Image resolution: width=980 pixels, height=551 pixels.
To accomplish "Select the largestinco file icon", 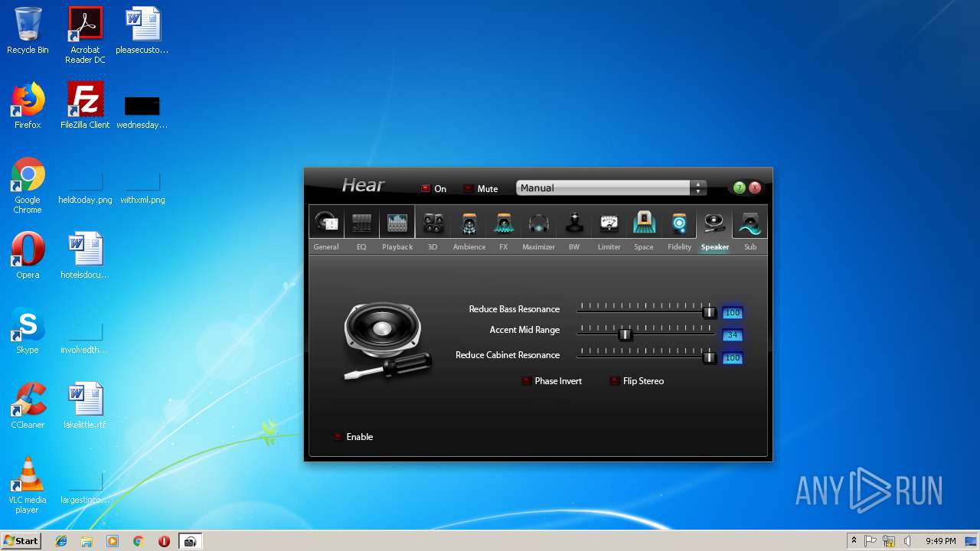I will pyautogui.click(x=85, y=489).
